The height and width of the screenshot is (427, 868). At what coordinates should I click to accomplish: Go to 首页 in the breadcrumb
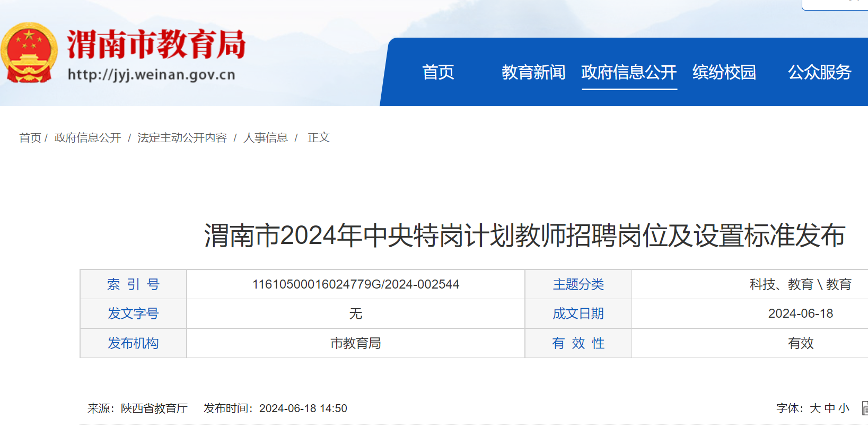(30, 138)
